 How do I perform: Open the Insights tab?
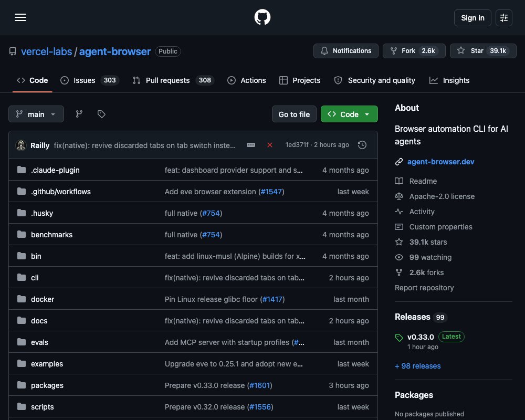click(450, 80)
